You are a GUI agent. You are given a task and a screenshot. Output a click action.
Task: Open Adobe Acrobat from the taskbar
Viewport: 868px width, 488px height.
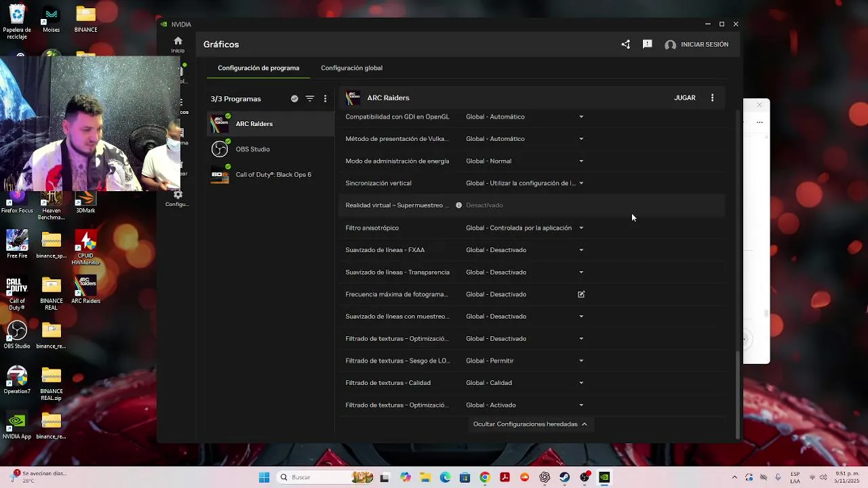coord(505,477)
